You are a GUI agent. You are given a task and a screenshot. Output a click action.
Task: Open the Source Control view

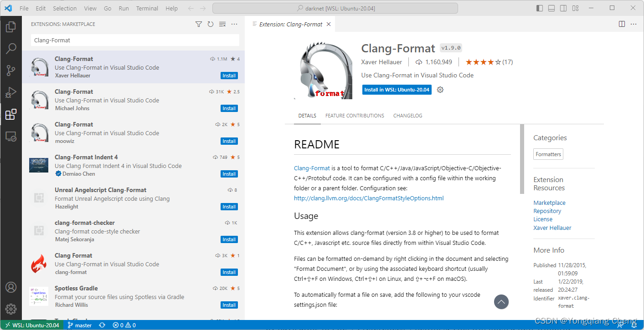(11, 71)
